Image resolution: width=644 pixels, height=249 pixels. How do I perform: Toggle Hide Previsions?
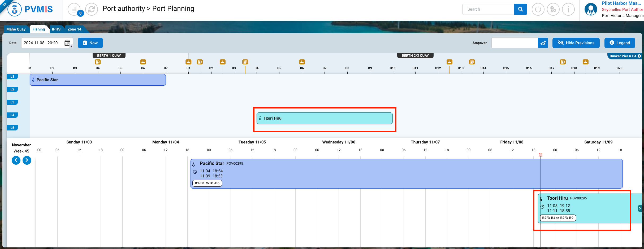(x=576, y=43)
